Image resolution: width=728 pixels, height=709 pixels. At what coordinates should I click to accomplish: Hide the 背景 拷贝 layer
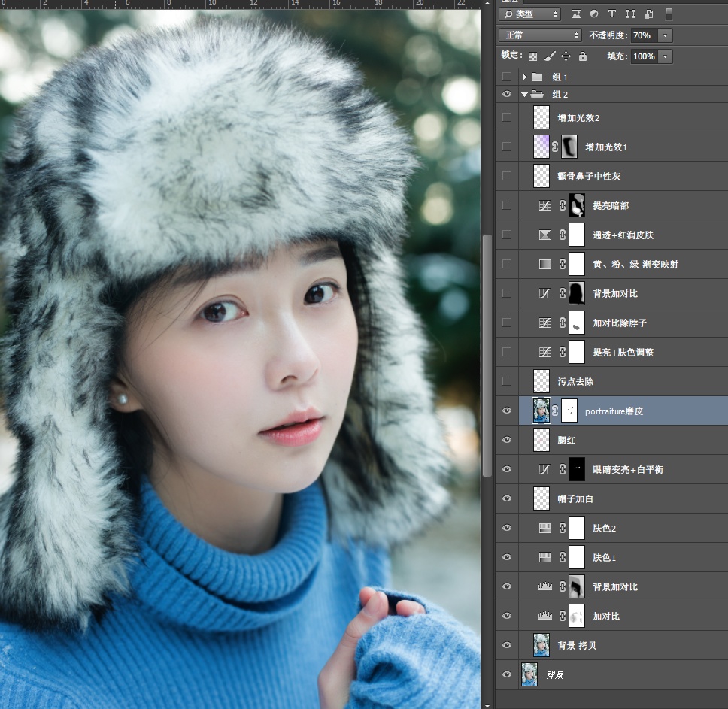[507, 645]
